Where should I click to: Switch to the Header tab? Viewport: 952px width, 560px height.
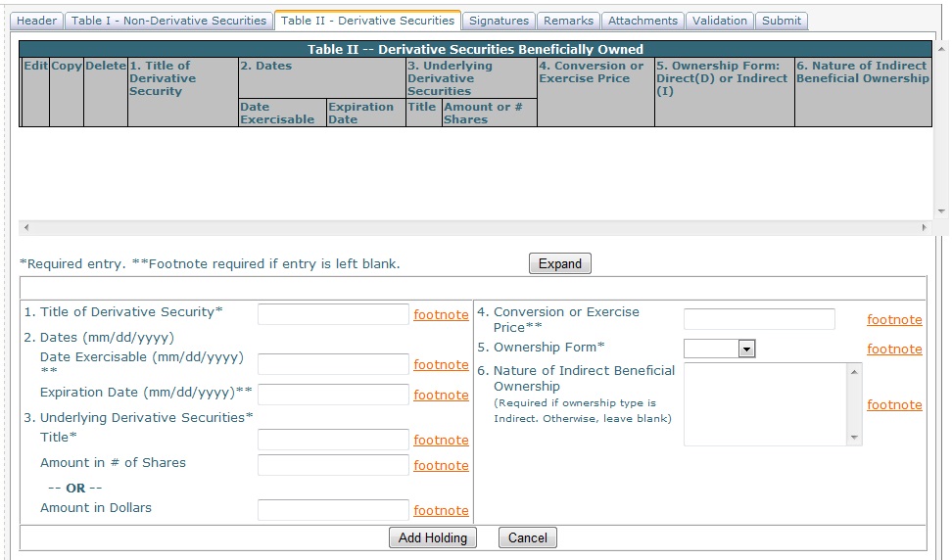click(x=37, y=21)
